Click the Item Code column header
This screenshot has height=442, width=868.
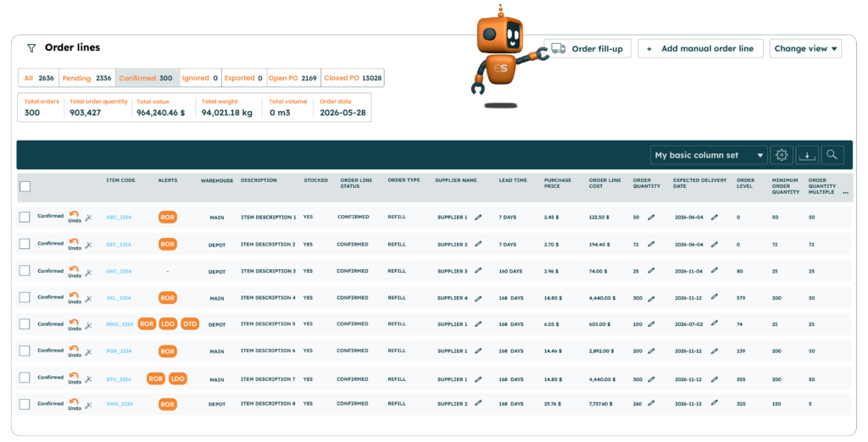pyautogui.click(x=120, y=180)
